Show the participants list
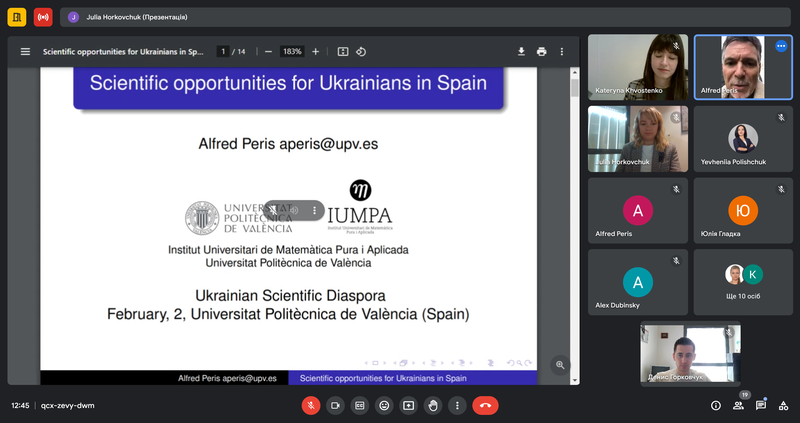This screenshot has width=800, height=423. pyautogui.click(x=738, y=406)
